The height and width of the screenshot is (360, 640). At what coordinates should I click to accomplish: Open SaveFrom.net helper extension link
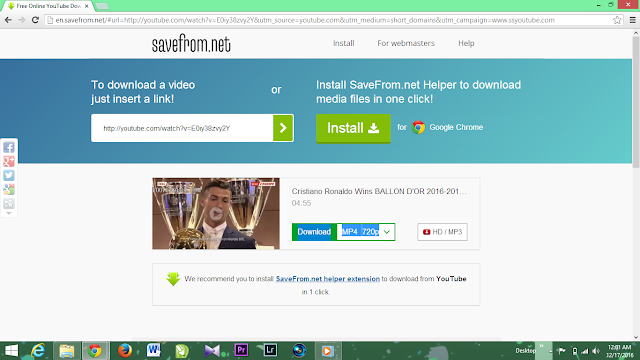click(328, 279)
